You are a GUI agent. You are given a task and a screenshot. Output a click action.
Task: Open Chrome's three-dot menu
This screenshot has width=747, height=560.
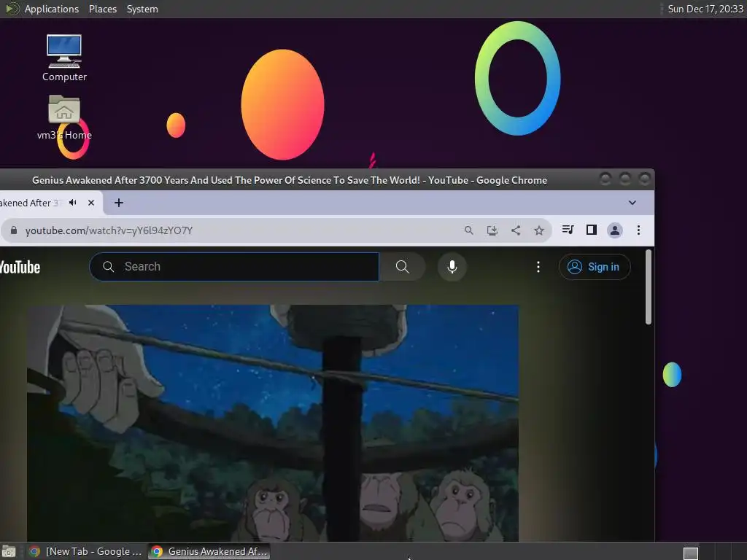point(638,230)
